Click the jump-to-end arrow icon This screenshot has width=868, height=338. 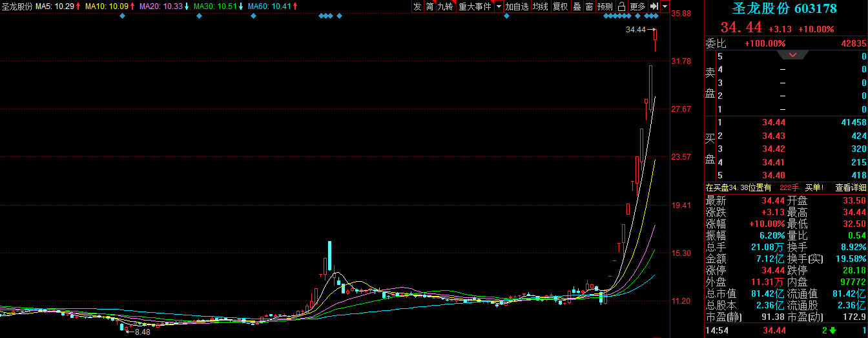(x=654, y=6)
